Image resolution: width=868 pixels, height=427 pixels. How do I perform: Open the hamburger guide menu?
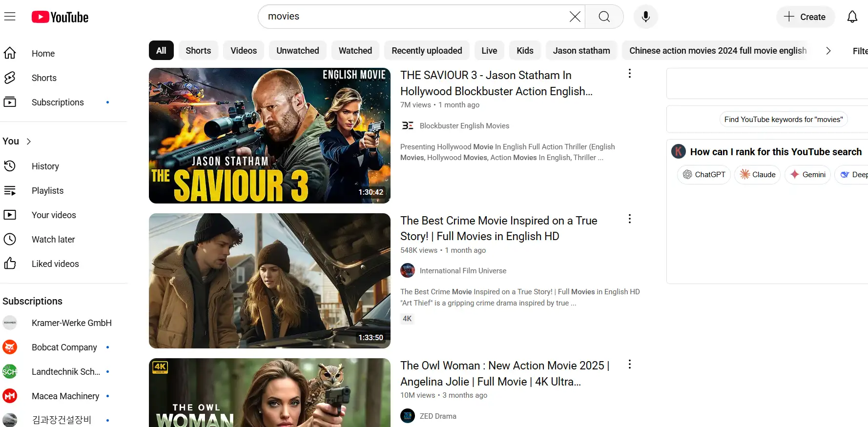(x=10, y=17)
